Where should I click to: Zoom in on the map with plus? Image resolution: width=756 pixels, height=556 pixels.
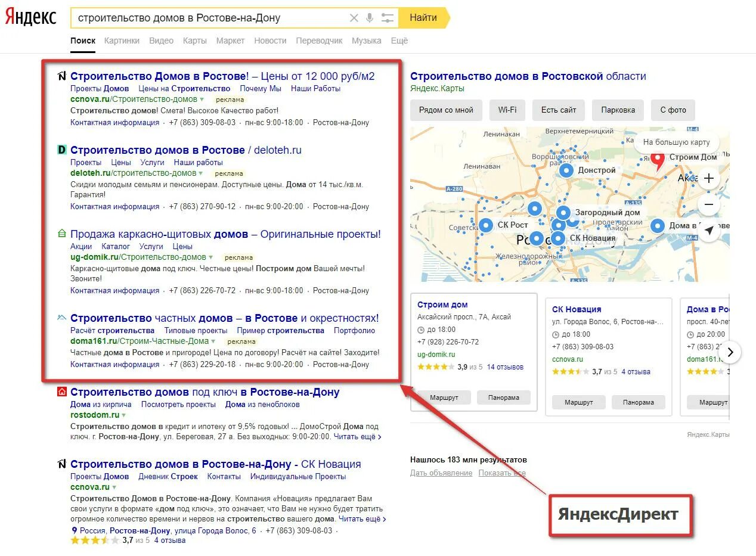click(x=709, y=178)
